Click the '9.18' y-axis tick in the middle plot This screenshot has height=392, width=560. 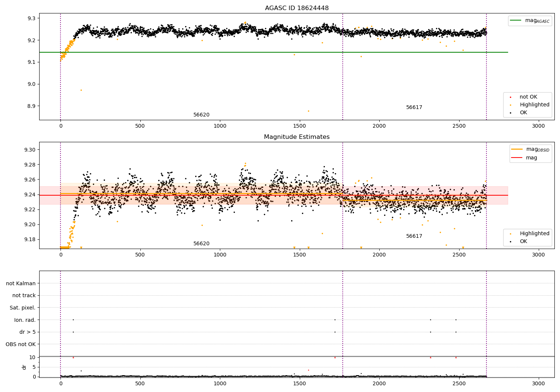[30, 239]
